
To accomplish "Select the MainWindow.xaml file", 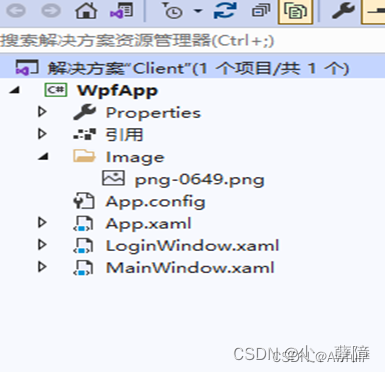I will tap(190, 268).
